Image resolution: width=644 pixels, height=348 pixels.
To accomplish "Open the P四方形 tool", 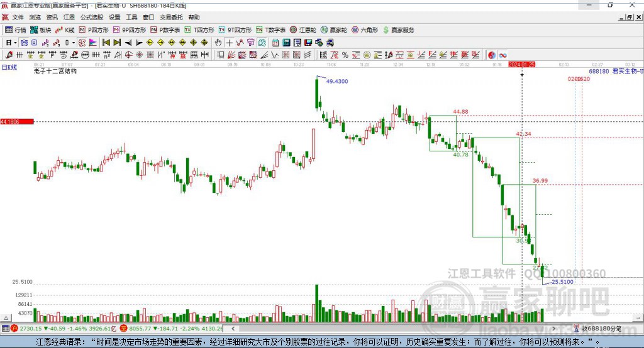I will pyautogui.click(x=94, y=30).
